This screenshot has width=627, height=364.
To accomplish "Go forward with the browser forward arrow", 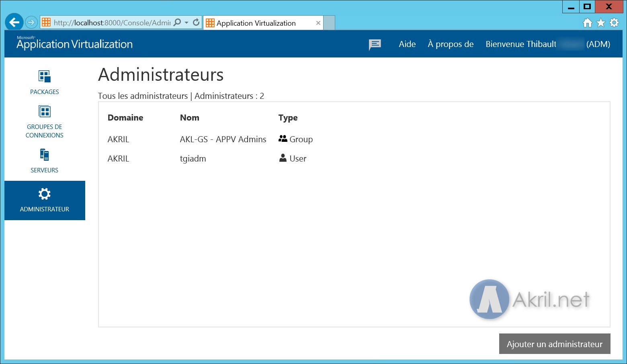I will [31, 22].
